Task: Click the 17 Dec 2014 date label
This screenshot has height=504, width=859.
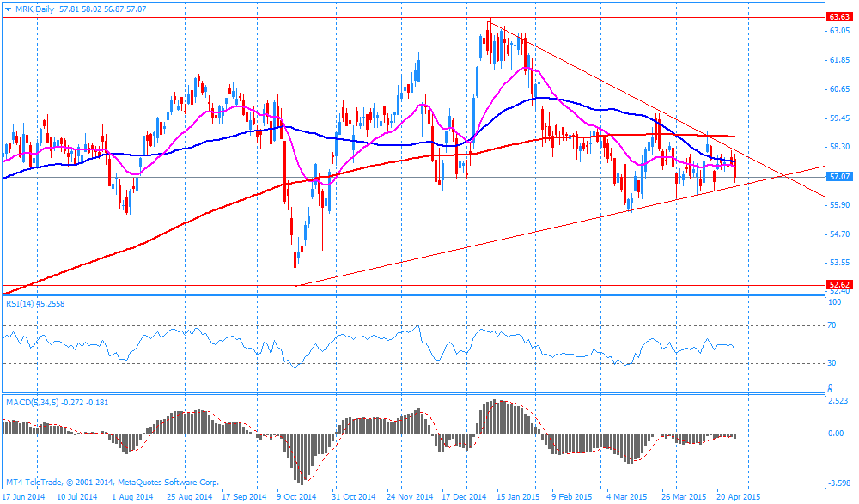Action: [x=465, y=497]
